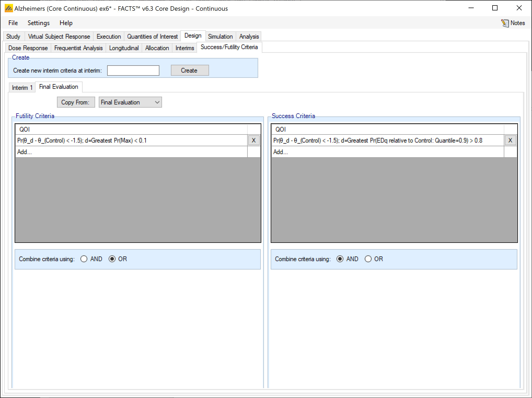
Task: Click the FACTS app icon in title bar
Action: [x=8, y=8]
